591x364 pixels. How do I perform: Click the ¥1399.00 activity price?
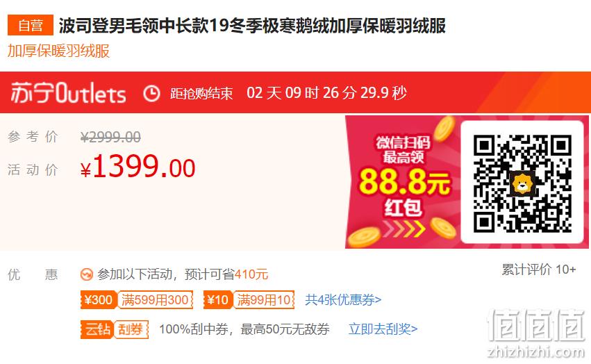click(138, 166)
